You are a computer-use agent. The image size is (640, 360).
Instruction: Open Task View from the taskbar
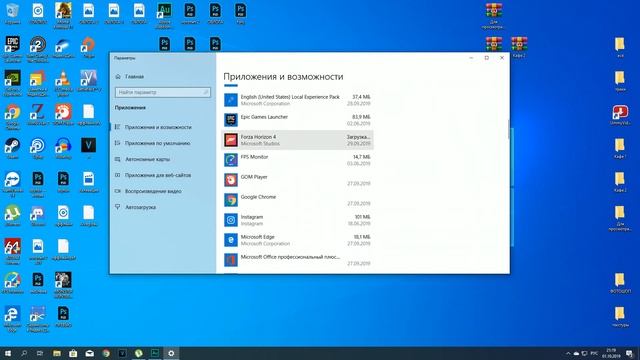pyautogui.click(x=40, y=353)
